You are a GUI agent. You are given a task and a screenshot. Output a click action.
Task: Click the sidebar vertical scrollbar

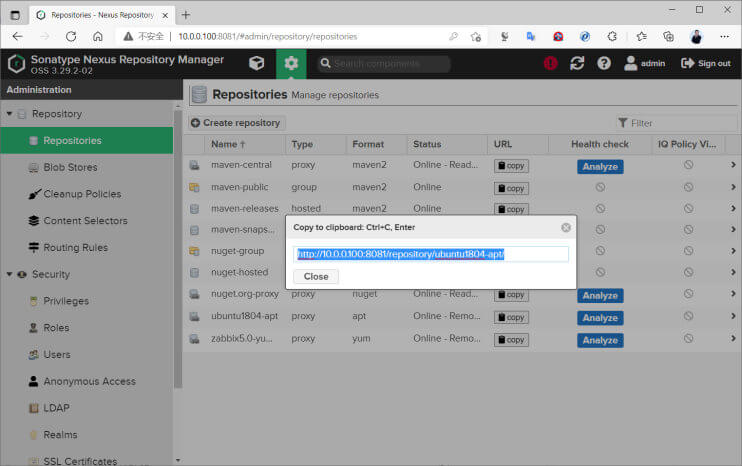coord(178,250)
